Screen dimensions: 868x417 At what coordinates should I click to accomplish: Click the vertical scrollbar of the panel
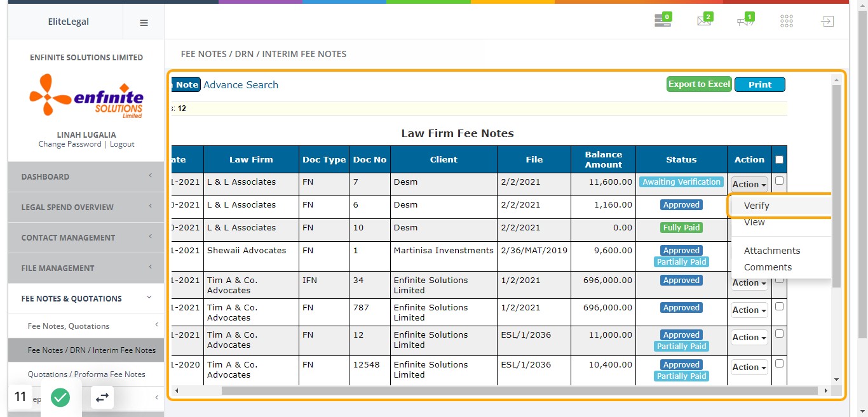[836, 185]
